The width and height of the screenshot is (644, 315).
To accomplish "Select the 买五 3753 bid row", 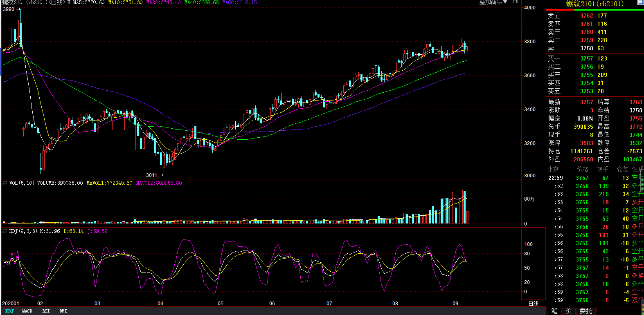I will pyautogui.click(x=595, y=91).
